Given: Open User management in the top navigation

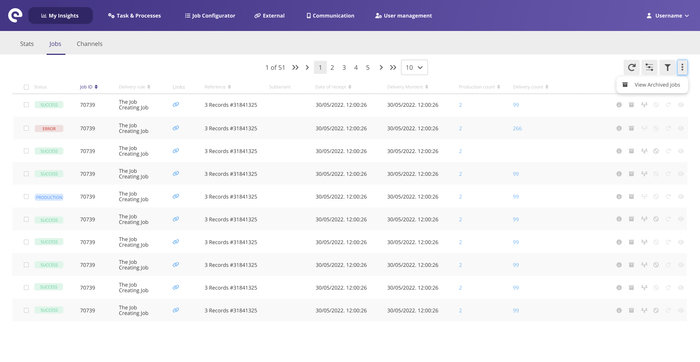Looking at the screenshot, I should [x=403, y=16].
